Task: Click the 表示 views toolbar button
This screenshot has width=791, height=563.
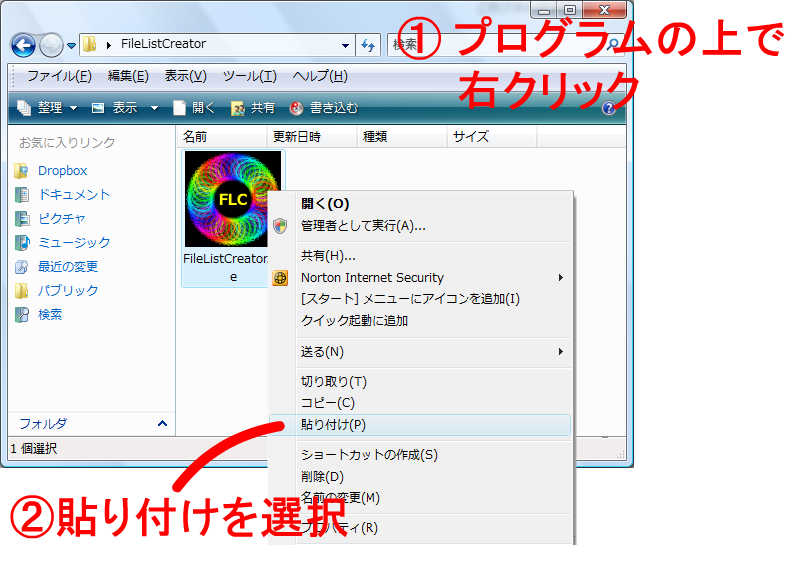Action: click(115, 107)
